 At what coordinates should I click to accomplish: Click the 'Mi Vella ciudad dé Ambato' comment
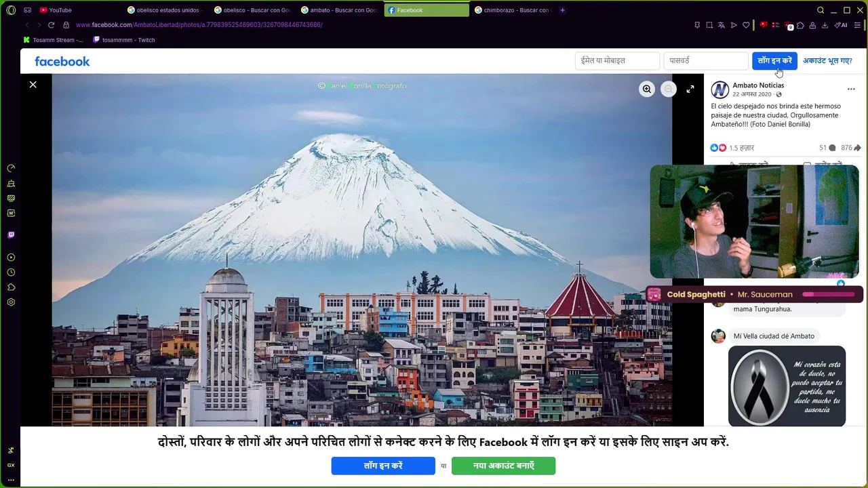tap(774, 336)
